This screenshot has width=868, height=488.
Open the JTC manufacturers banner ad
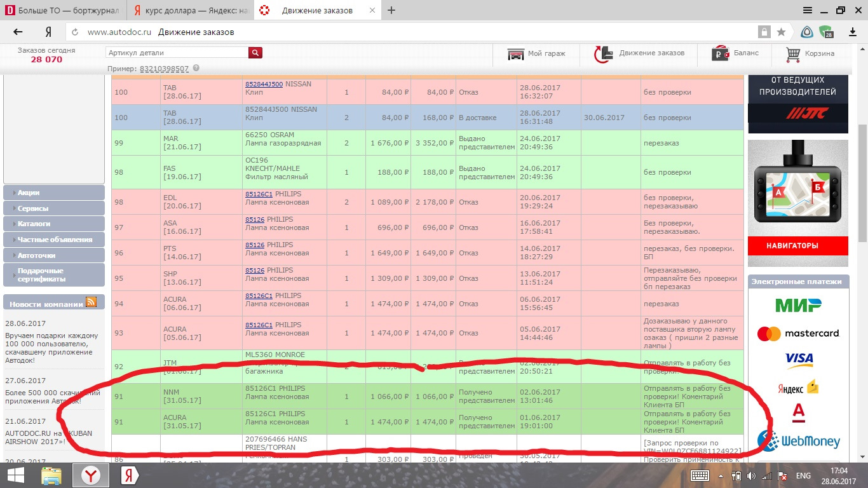(797, 104)
